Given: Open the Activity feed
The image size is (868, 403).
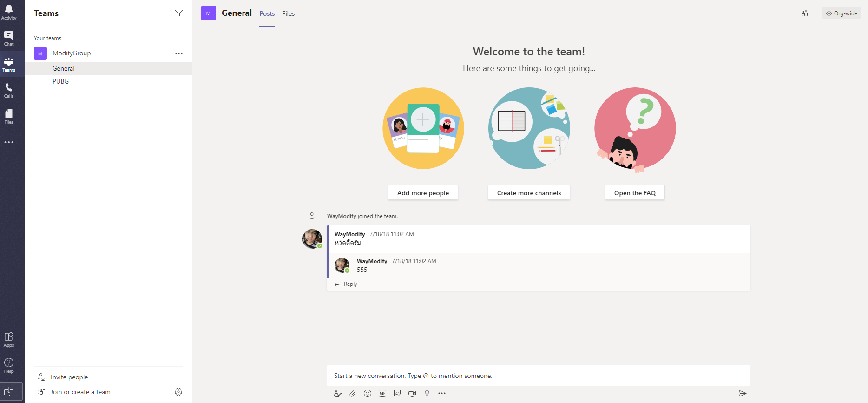Looking at the screenshot, I should pos(9,13).
